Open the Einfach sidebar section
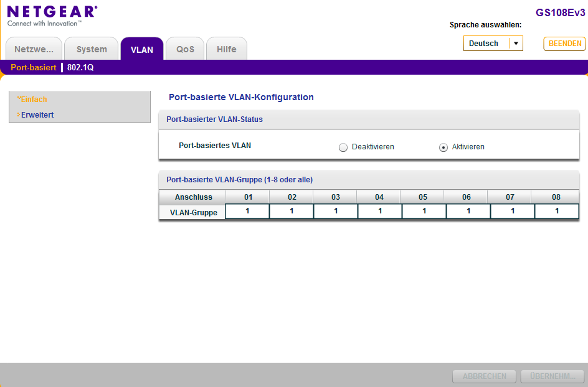Image resolution: width=588 pixels, height=387 pixels. (34, 99)
